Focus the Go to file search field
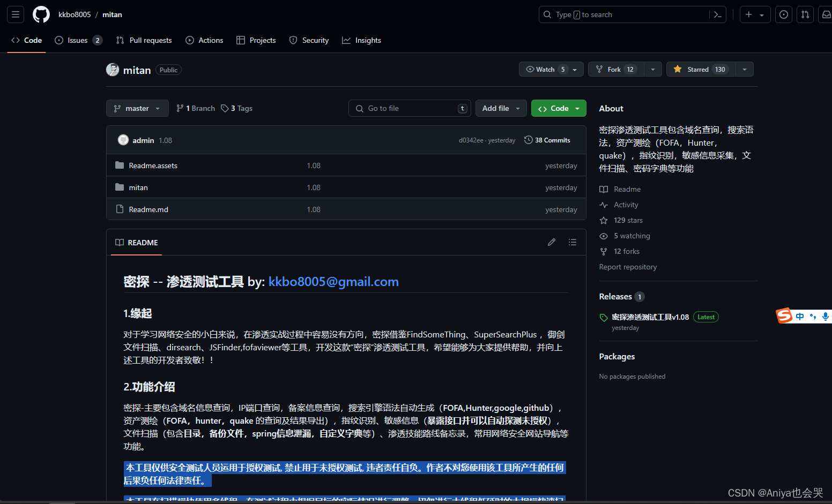This screenshot has width=832, height=504. click(x=410, y=108)
